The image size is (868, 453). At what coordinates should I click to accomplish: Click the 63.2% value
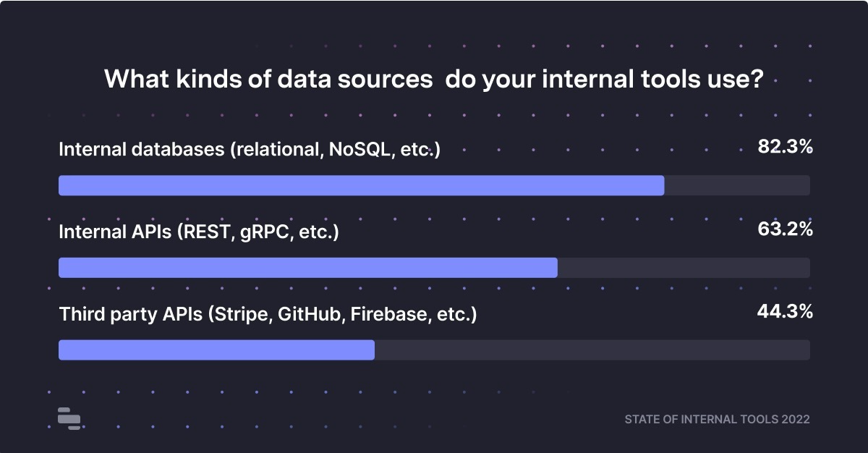click(786, 230)
